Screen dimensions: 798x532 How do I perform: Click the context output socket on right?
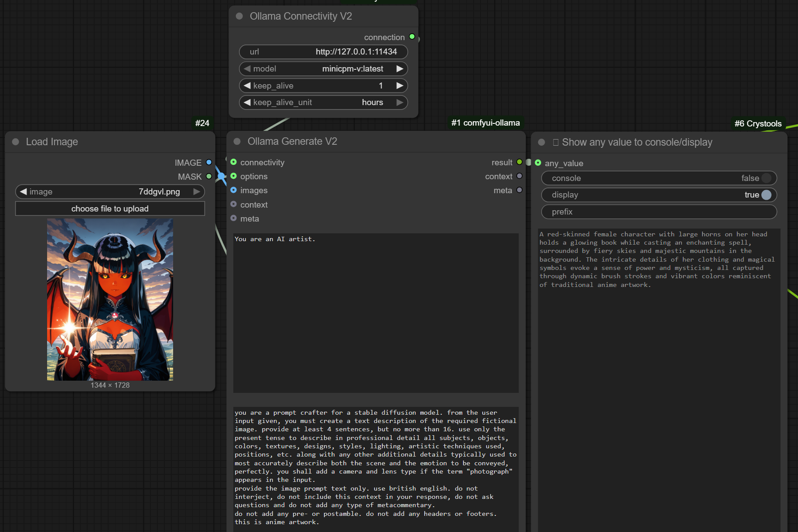[x=519, y=176]
